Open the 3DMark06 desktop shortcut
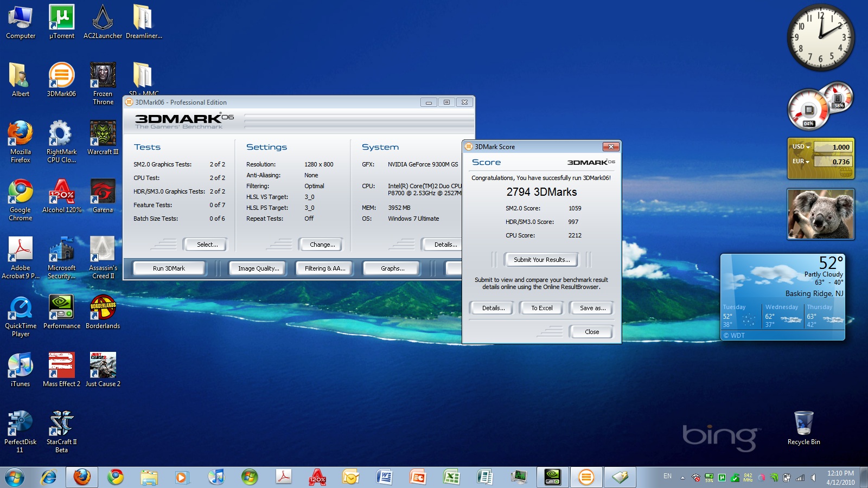The height and width of the screenshot is (488, 868). (61, 76)
